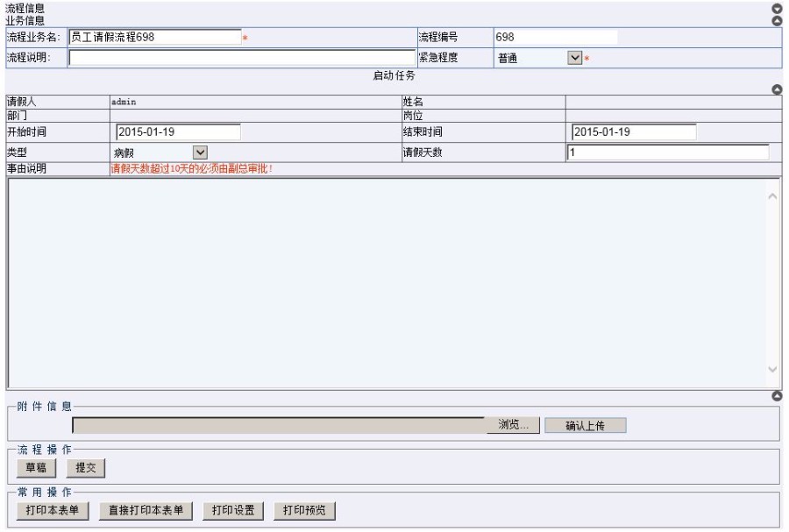
Task: Click the 直接打印本表单 button
Action: (x=146, y=510)
